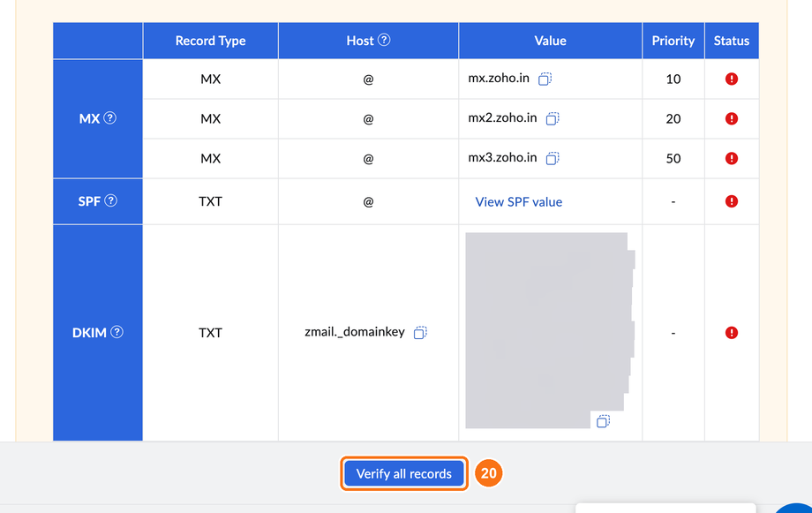Viewport: 812px width, 513px height.
Task: Click the Status column header
Action: (x=731, y=41)
